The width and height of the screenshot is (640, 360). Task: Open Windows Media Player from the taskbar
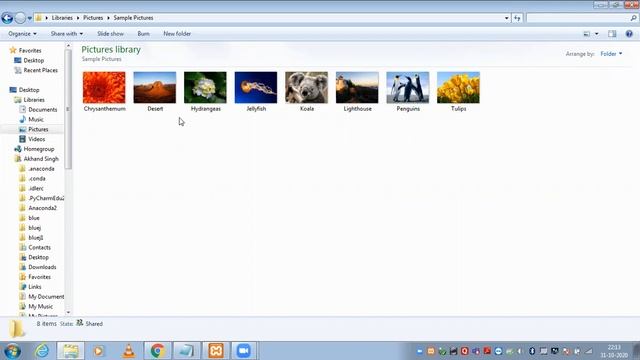pos(98,351)
